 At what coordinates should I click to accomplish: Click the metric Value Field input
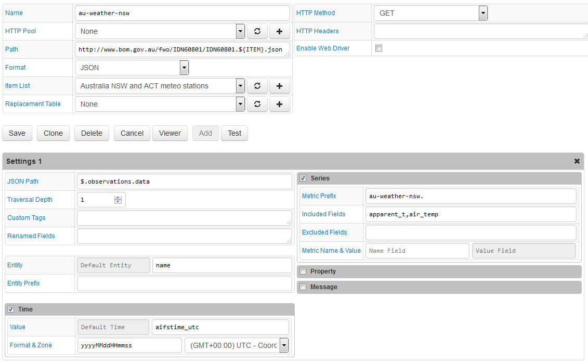(x=524, y=251)
